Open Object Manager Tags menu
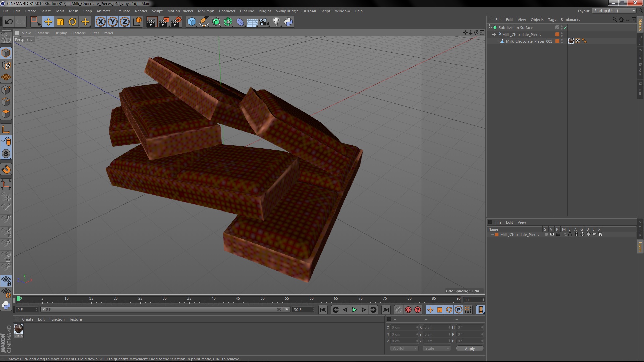 tap(552, 20)
